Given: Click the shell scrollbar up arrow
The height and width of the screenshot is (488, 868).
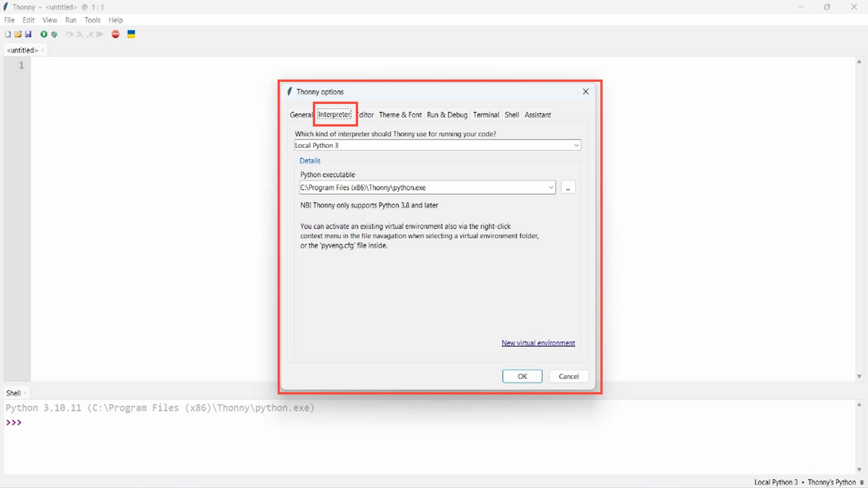Looking at the screenshot, I should (859, 404).
